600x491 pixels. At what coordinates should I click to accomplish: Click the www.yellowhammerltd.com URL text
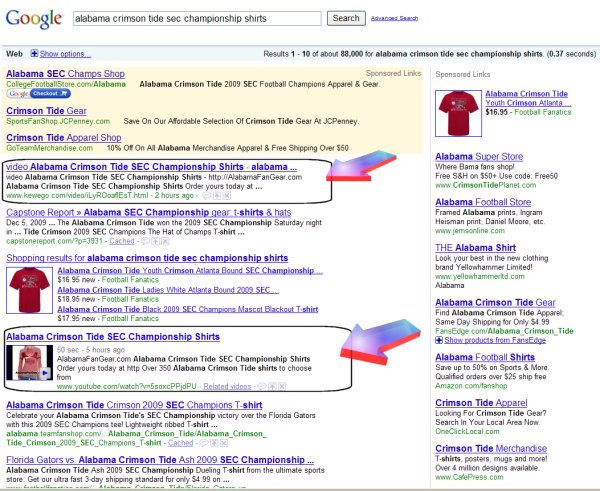480,276
